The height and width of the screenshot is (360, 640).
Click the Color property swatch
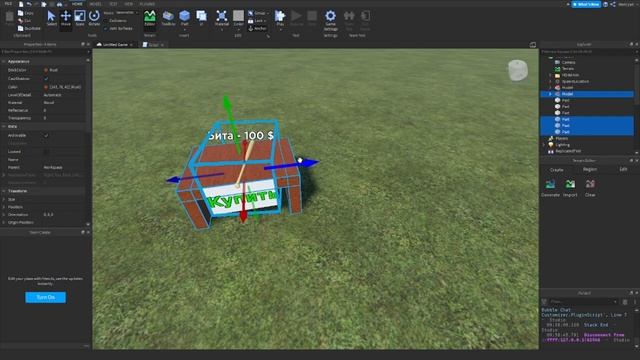46,87
